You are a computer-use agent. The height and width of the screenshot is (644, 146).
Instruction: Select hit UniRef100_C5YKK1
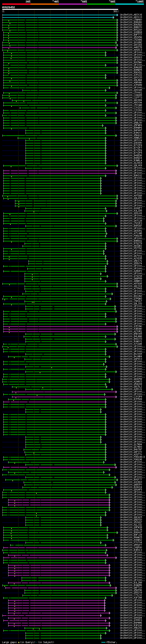(x=131, y=93)
